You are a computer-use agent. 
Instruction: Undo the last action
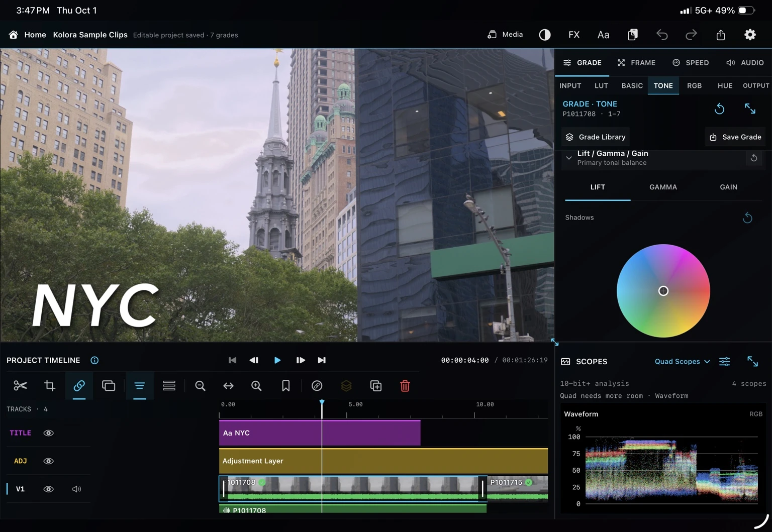click(x=662, y=35)
